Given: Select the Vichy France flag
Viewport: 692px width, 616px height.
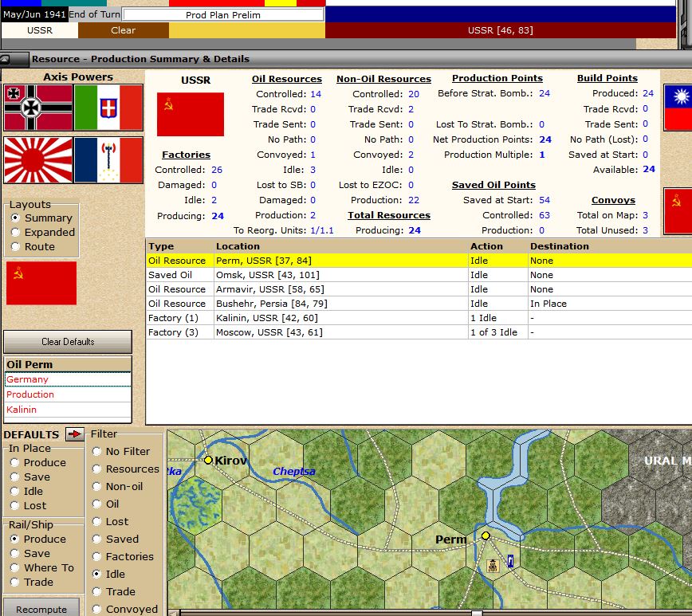Looking at the screenshot, I should (108, 159).
